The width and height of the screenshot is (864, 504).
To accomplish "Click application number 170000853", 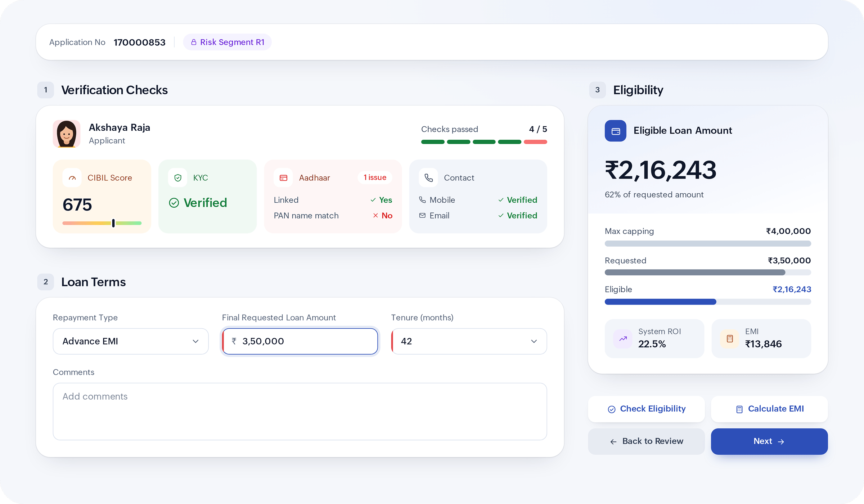I will tap(140, 42).
